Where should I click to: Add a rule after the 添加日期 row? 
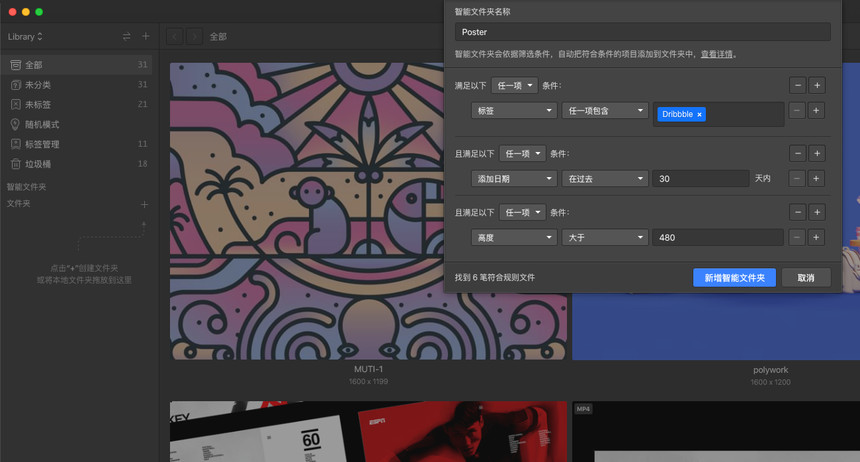click(816, 179)
